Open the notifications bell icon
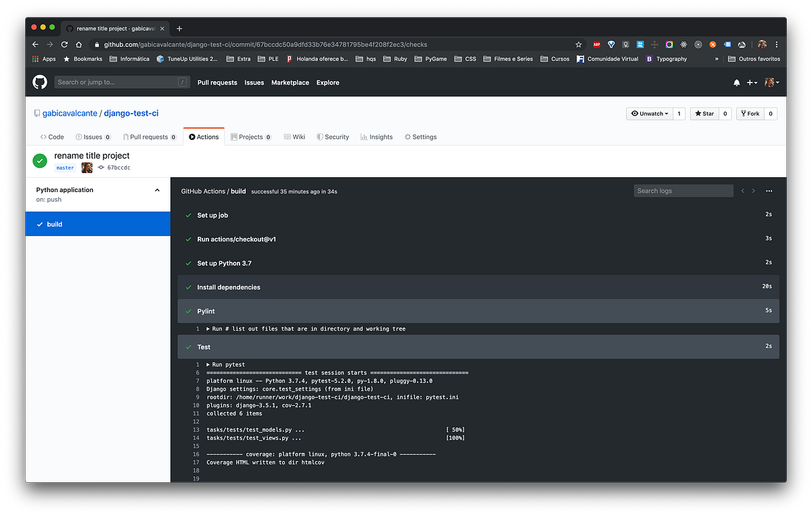This screenshot has height=516, width=812. (x=737, y=82)
